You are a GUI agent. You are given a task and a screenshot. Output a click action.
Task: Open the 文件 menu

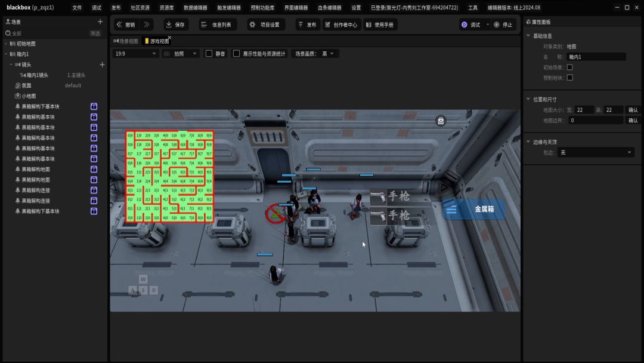(x=77, y=8)
